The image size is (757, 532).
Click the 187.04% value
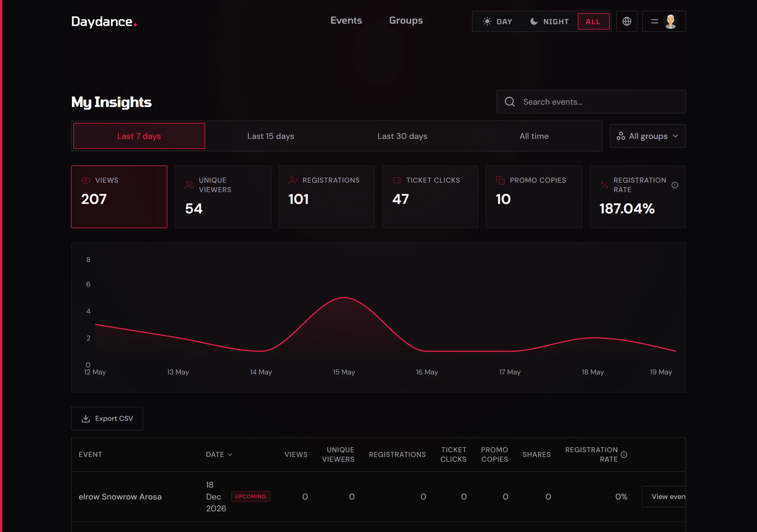(x=627, y=209)
